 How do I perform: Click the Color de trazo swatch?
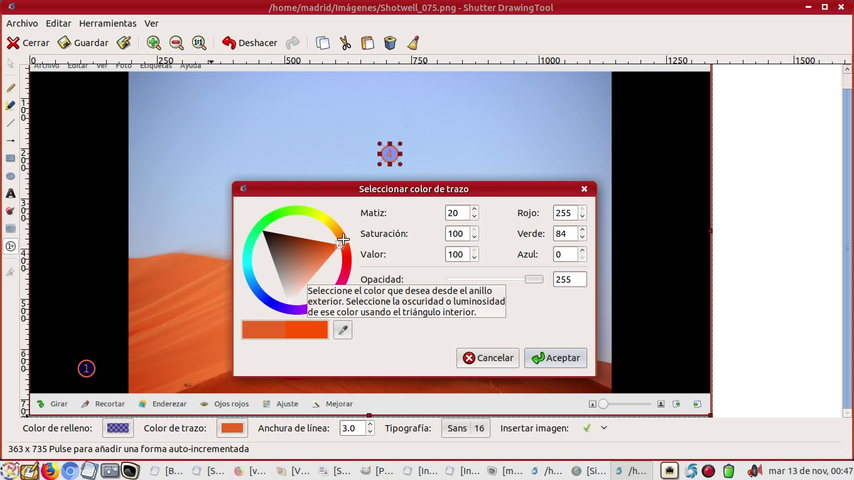[232, 428]
